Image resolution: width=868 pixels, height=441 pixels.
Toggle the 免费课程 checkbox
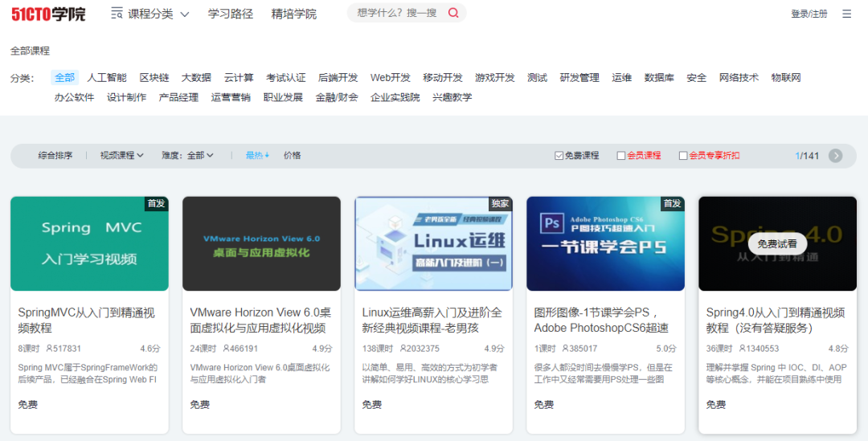(x=559, y=156)
